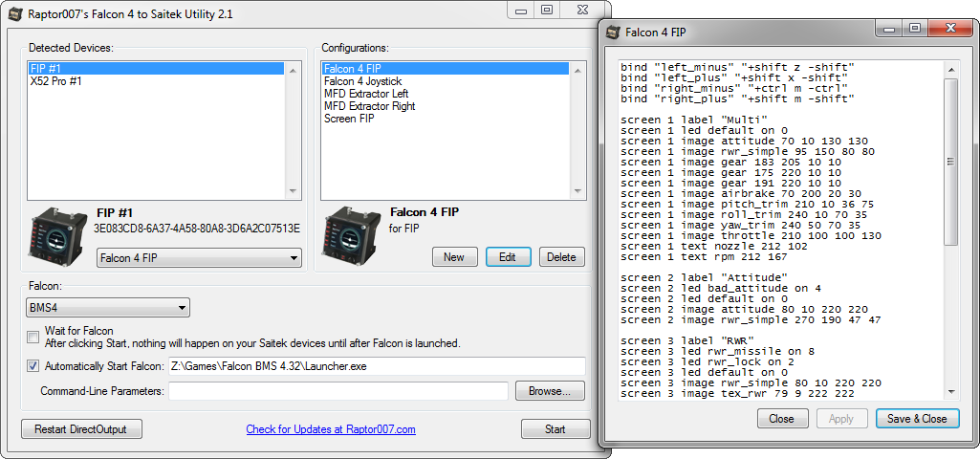Viewport: 980px width, 459px height.
Task: Click line 'bind "left_minus" "+shift z -shift"'
Action: pyautogui.click(x=737, y=68)
